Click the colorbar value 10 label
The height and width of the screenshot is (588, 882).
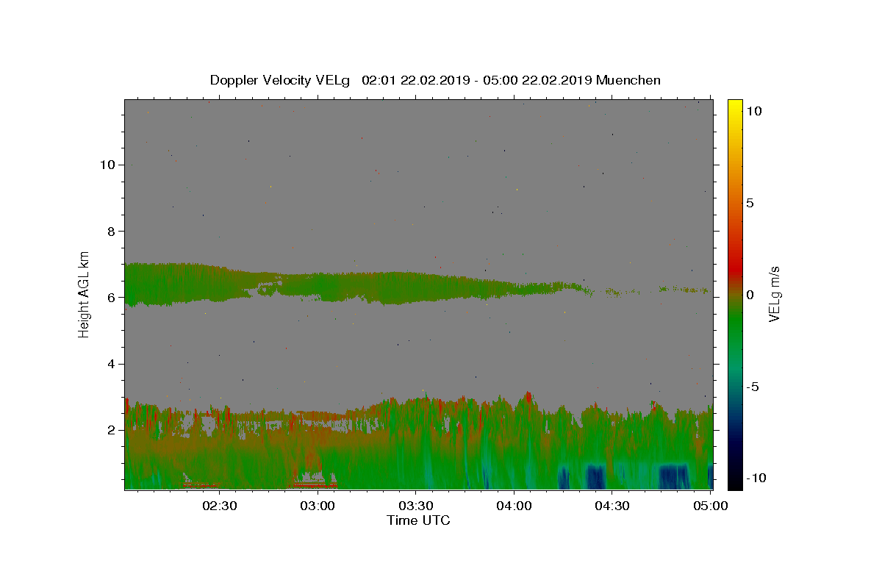[x=754, y=110]
